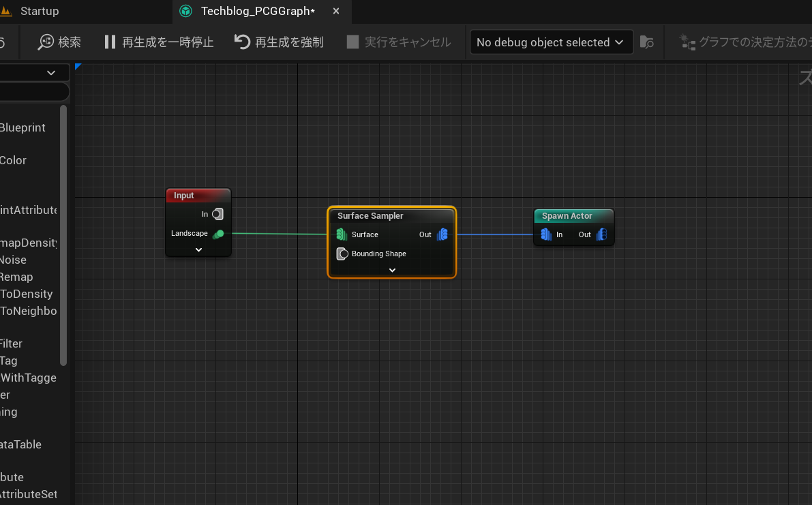Click the Surface Sampler Out pin
The height and width of the screenshot is (505, 812).
click(442, 234)
